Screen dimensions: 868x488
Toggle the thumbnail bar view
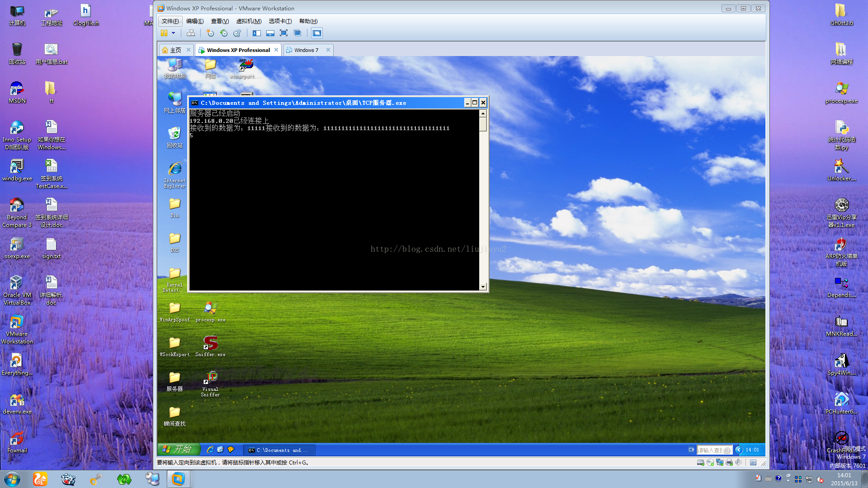270,33
